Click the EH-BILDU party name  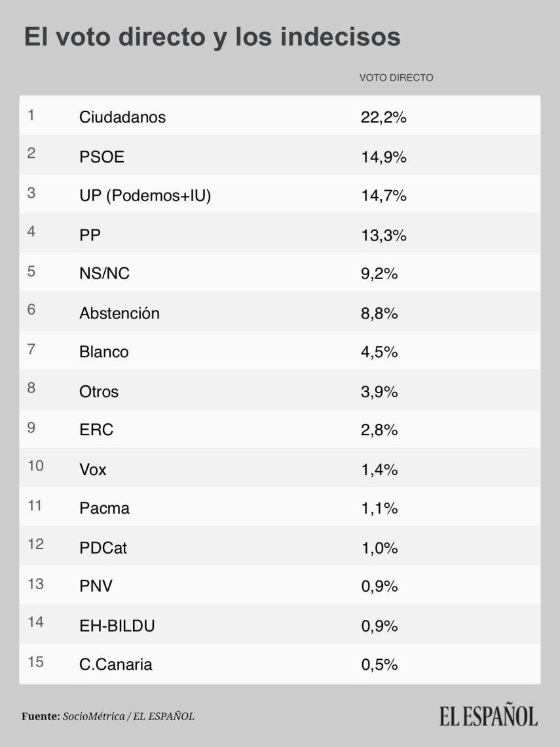point(117,626)
